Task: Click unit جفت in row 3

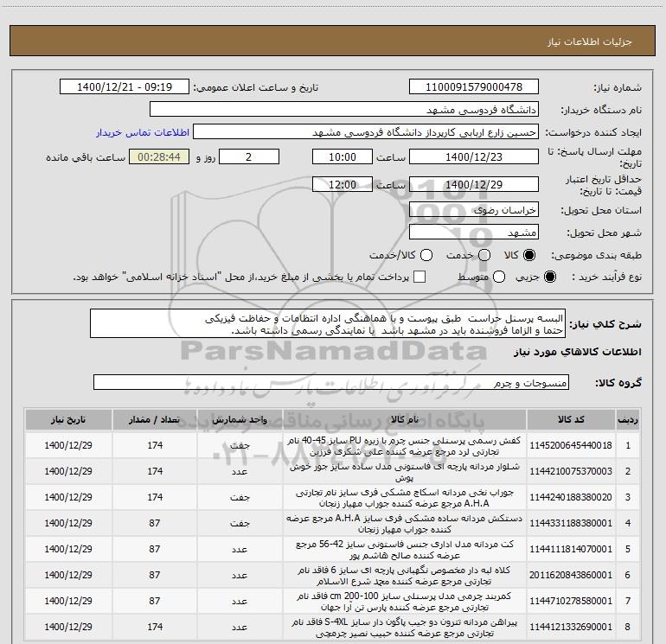Action: pos(240,497)
